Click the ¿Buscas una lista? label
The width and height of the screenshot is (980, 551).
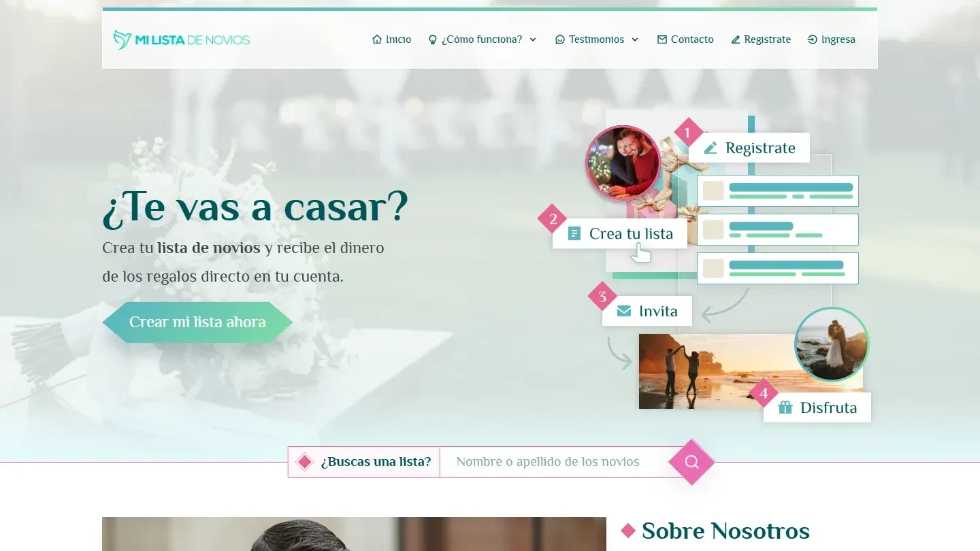tap(376, 462)
